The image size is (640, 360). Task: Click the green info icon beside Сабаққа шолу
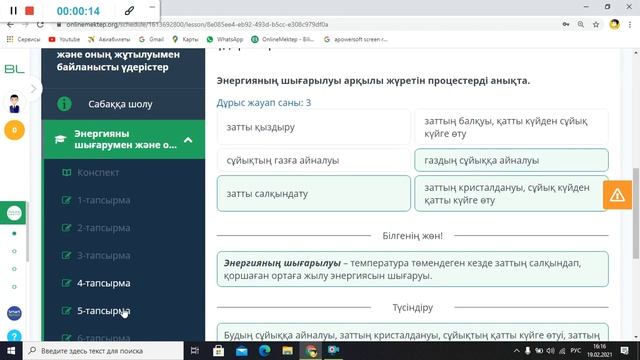click(x=64, y=104)
